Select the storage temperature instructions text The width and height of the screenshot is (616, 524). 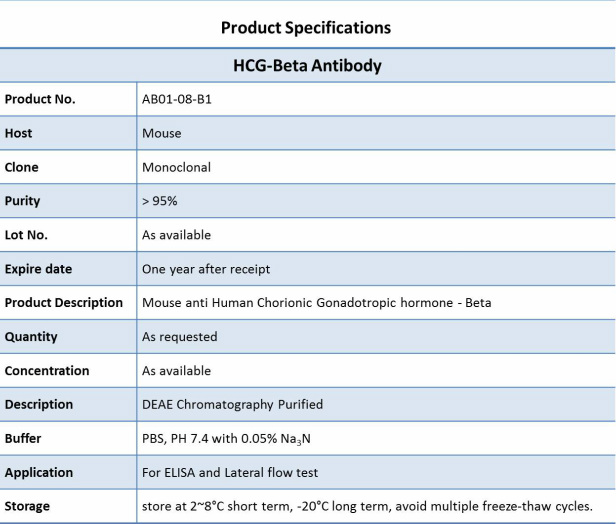367,506
